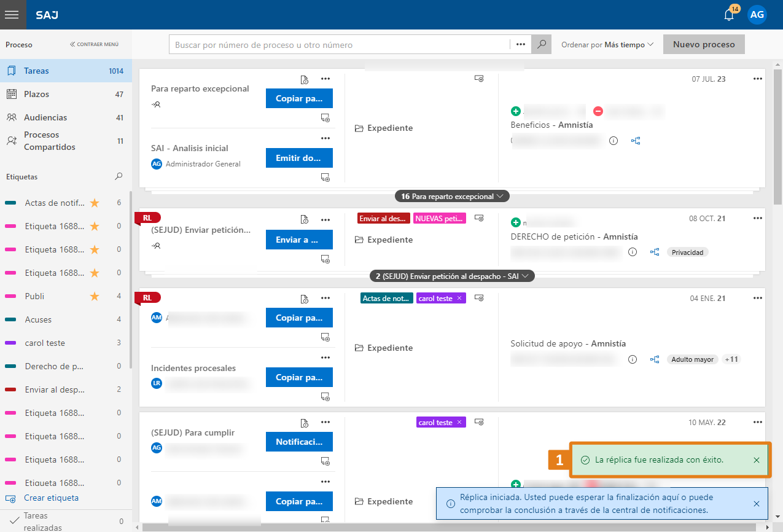Toggle favorite star on Actas de notif label
783x532 pixels.
(95, 203)
